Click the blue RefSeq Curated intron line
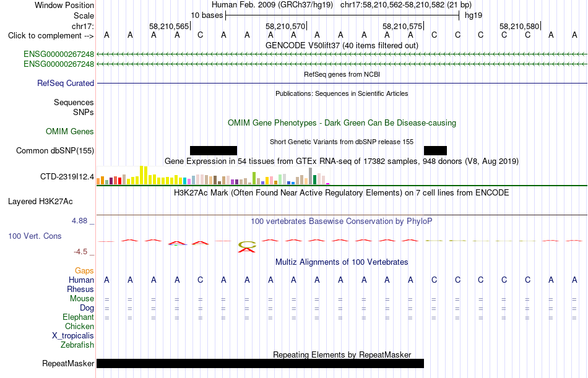Screen dimensions: 588x378 pyautogui.click(x=342, y=84)
